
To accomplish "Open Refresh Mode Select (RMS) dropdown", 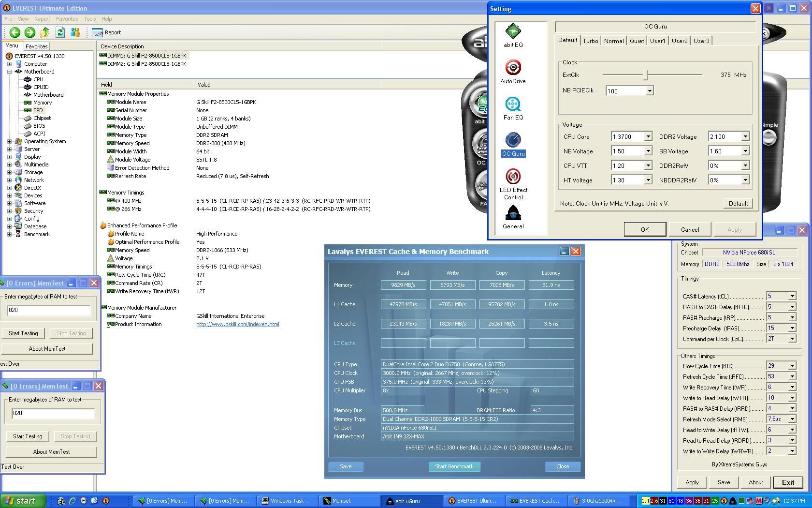I will pyautogui.click(x=792, y=419).
